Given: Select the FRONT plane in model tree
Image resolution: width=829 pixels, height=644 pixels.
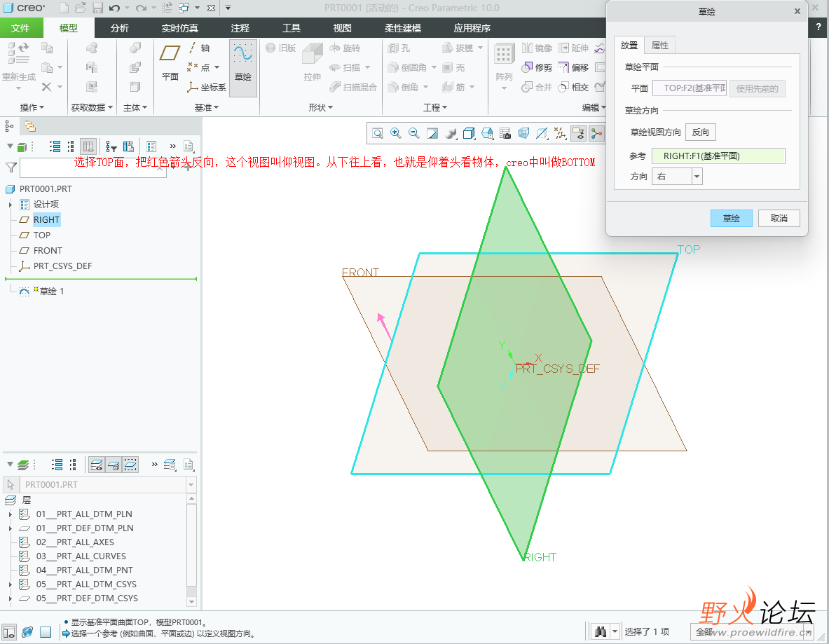Looking at the screenshot, I should [48, 251].
